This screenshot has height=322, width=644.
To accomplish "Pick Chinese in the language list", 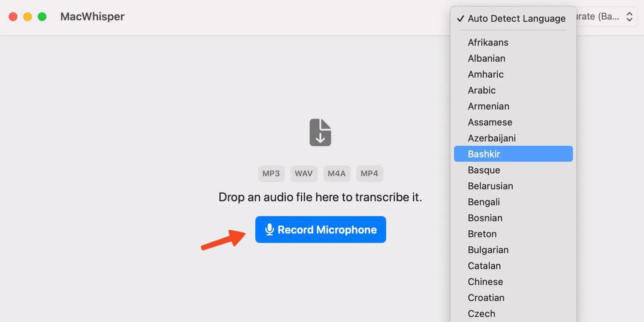I will [513, 282].
